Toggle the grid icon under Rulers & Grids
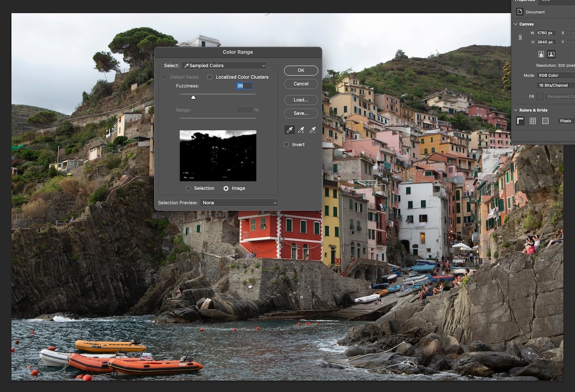Viewport: 575px width, 392px height. [x=532, y=121]
